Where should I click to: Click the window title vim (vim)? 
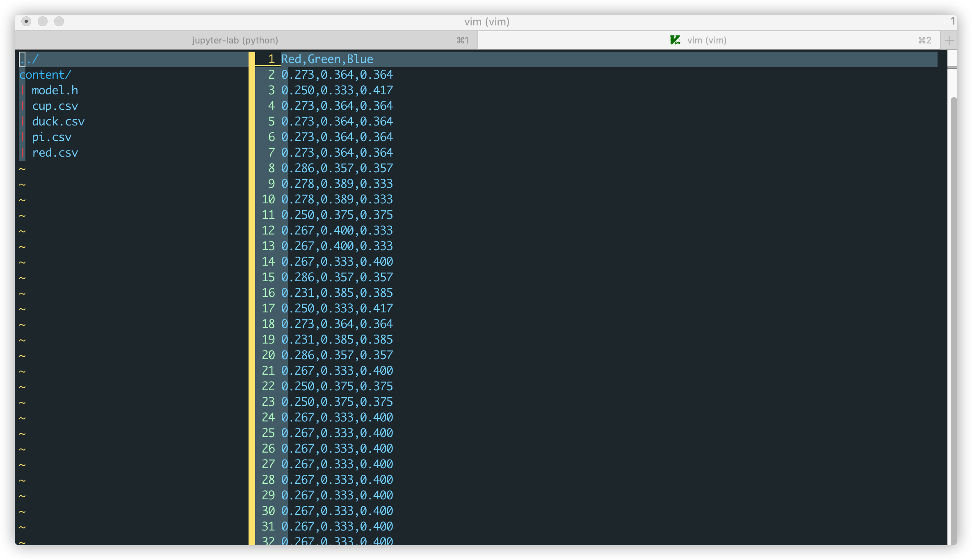(487, 21)
